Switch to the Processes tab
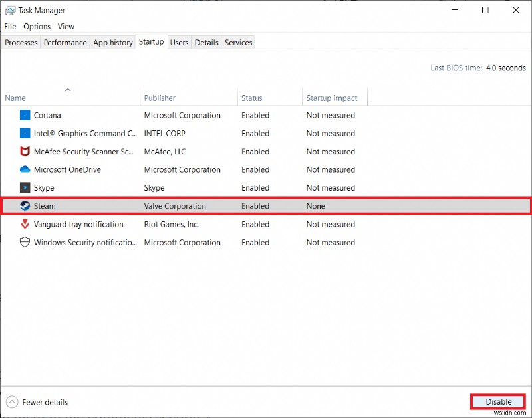The image size is (532, 418). coord(21,43)
